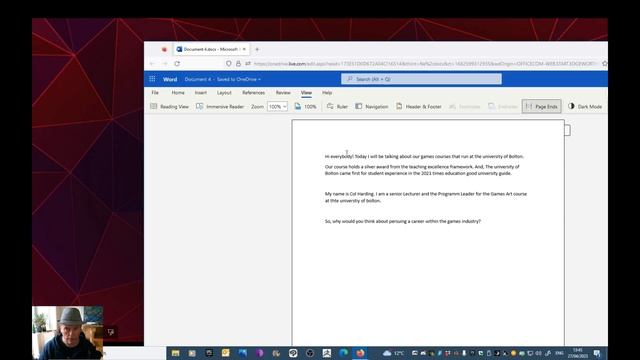The image size is (640, 360).
Task: Click the 'My name is Col Harding' paragraph
Action: click(426, 197)
